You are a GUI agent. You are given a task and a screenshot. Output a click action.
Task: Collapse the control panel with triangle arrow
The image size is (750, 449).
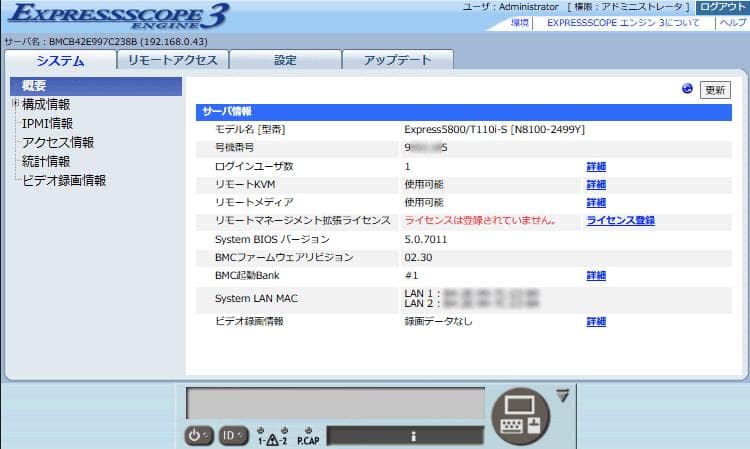tap(562, 395)
